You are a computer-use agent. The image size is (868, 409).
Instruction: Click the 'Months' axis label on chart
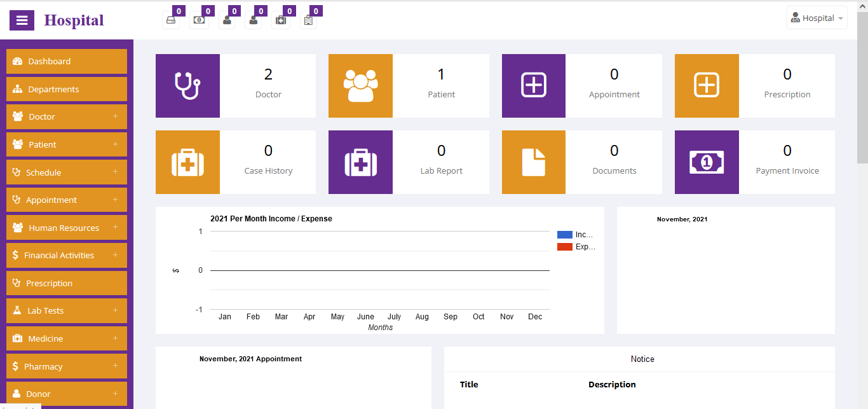tap(381, 328)
